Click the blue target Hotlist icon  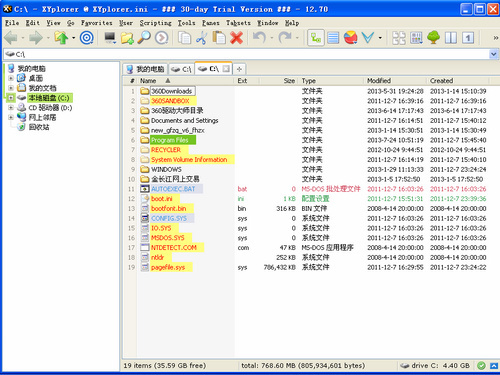[87, 38]
